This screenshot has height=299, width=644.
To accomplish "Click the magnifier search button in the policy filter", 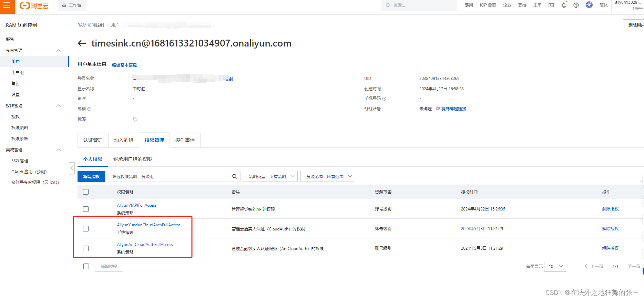I will (x=235, y=176).
